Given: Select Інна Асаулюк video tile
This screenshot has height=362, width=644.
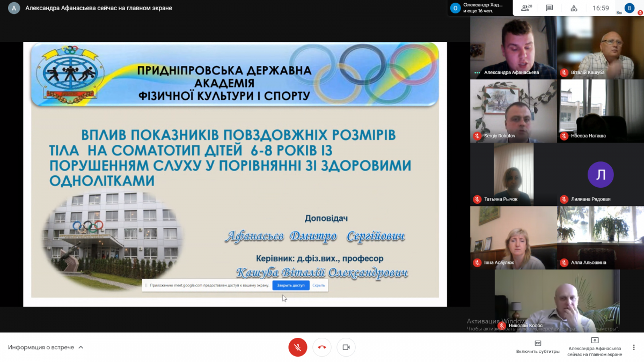Looking at the screenshot, I should [x=513, y=238].
